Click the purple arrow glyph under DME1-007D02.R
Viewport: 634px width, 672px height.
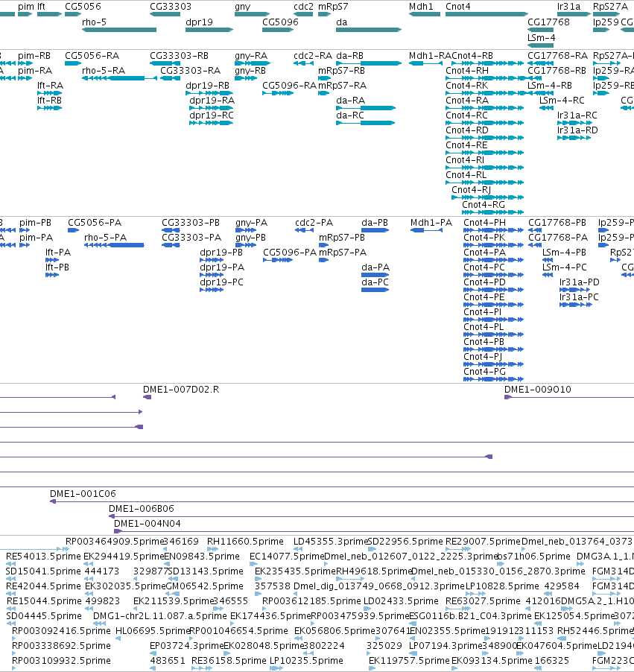click(147, 397)
